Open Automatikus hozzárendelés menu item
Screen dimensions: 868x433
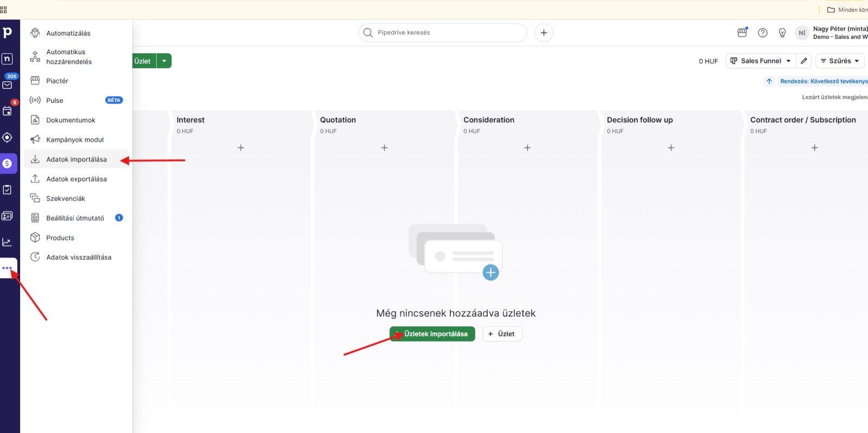click(x=76, y=57)
